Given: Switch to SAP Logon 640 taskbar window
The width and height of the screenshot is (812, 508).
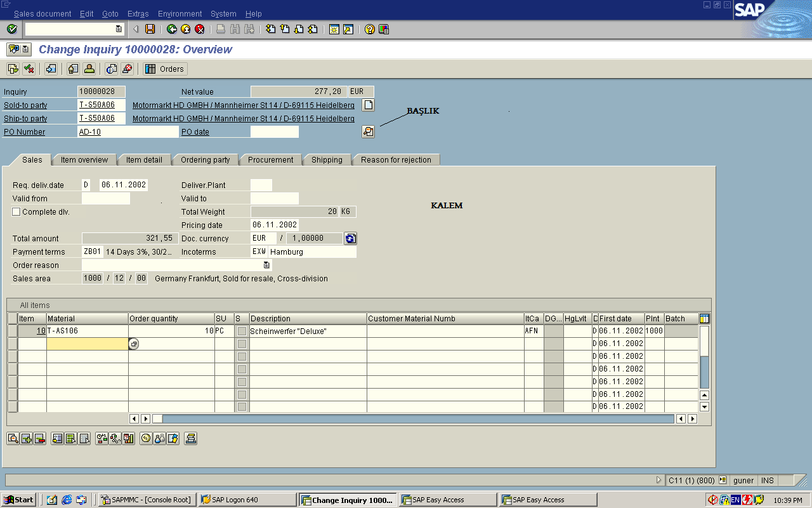Looking at the screenshot, I should 247,500.
